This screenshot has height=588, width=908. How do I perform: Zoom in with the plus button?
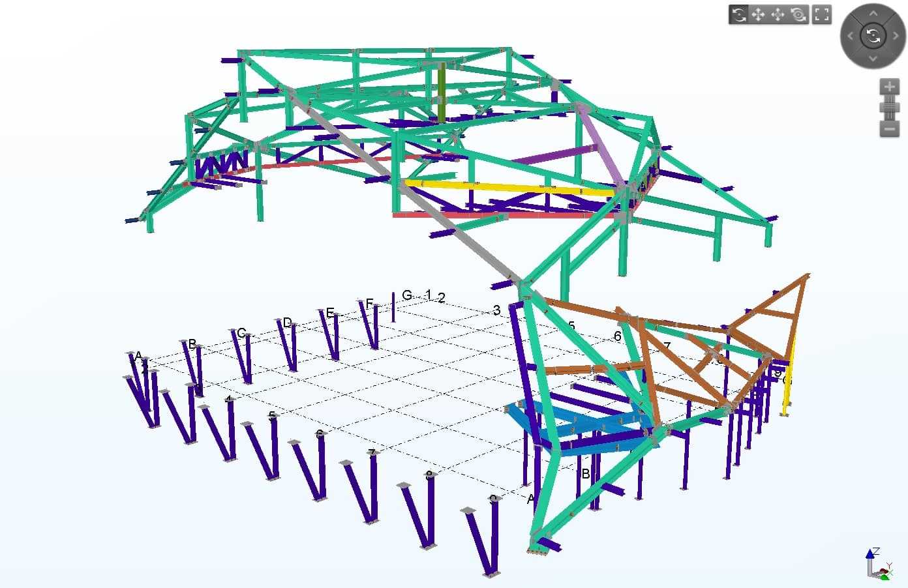tap(890, 86)
